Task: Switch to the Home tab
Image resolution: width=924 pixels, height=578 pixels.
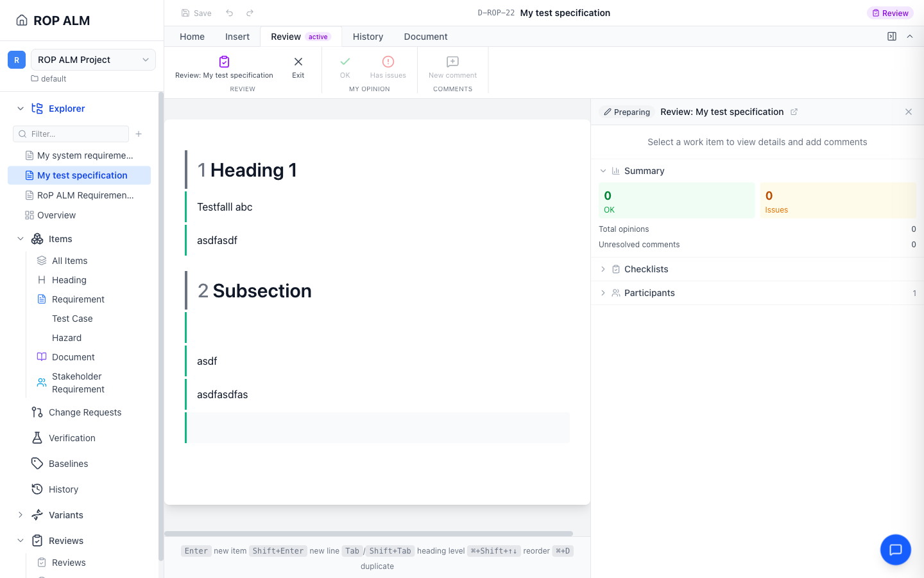Action: pos(192,37)
